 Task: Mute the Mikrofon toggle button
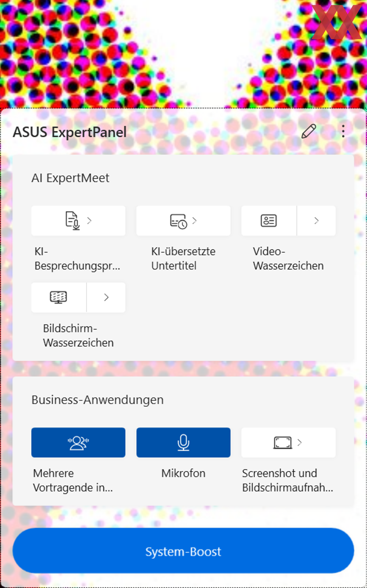[183, 442]
